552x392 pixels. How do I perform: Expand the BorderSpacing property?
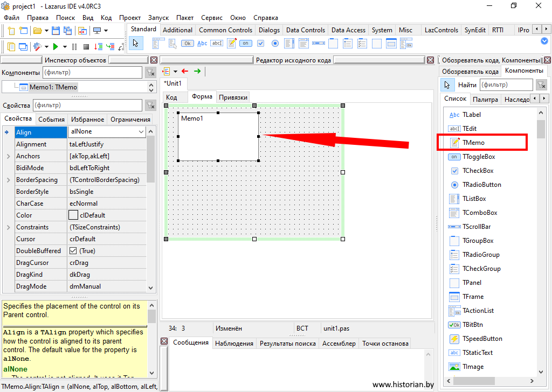pyautogui.click(x=8, y=180)
